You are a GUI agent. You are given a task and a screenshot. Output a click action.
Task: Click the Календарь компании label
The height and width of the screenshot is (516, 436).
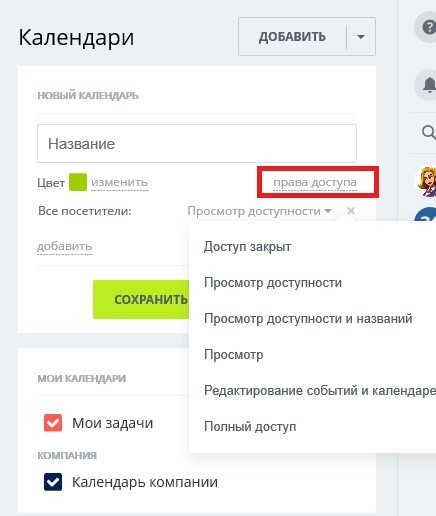point(145,482)
